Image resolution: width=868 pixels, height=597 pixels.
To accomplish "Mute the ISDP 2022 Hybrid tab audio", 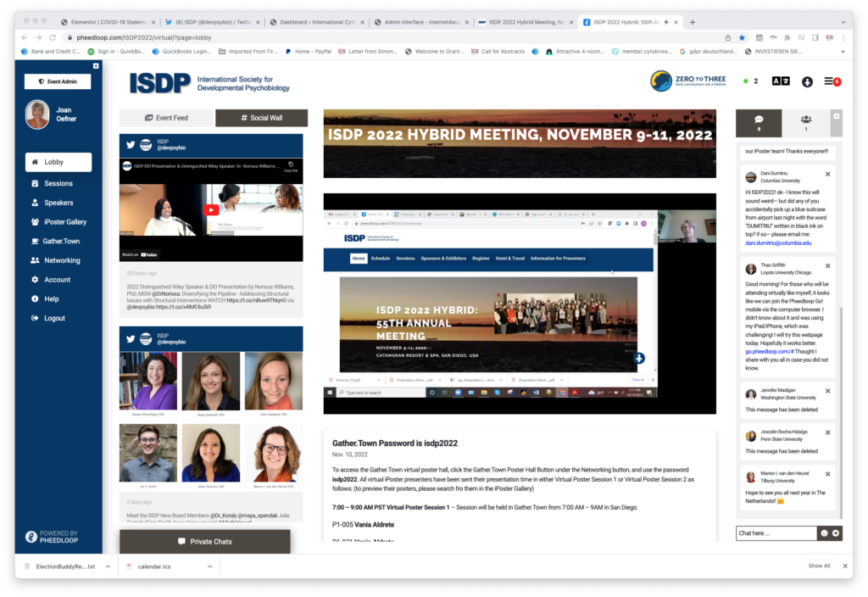I will click(666, 22).
